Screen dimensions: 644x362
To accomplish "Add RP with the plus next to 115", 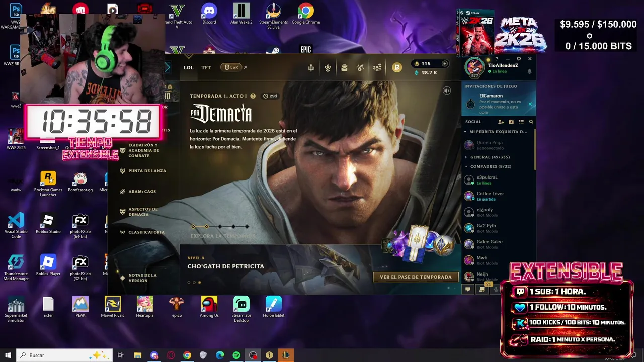I will pos(444,64).
